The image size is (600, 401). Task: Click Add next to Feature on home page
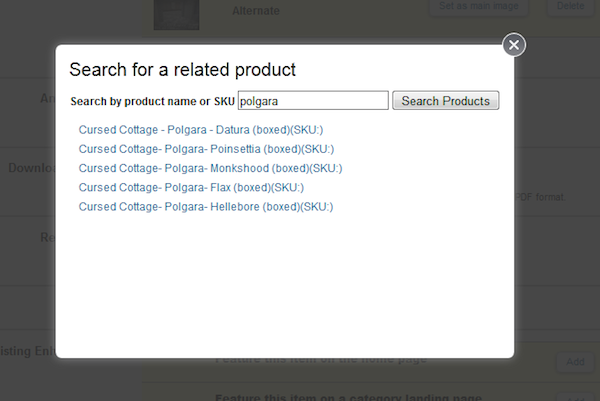click(x=575, y=362)
